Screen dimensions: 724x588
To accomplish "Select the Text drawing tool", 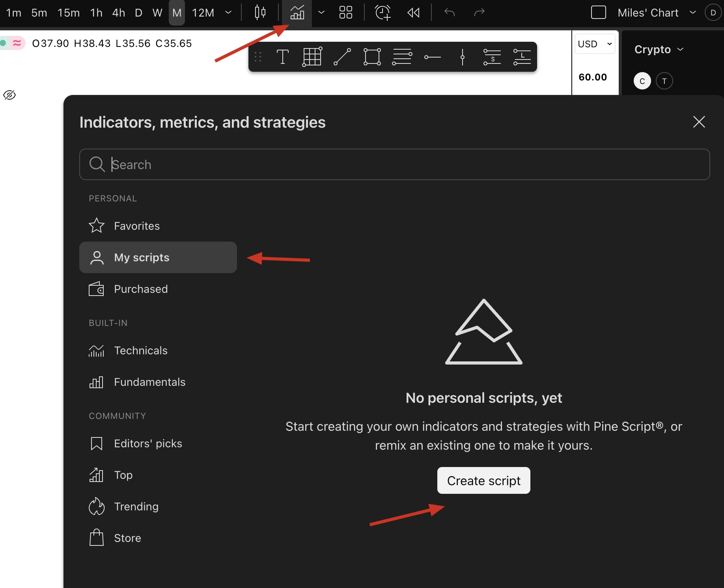I will pyautogui.click(x=282, y=57).
